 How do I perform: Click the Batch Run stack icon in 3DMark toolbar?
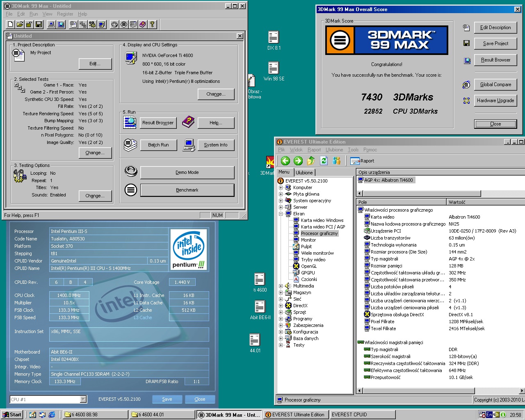pos(133,25)
